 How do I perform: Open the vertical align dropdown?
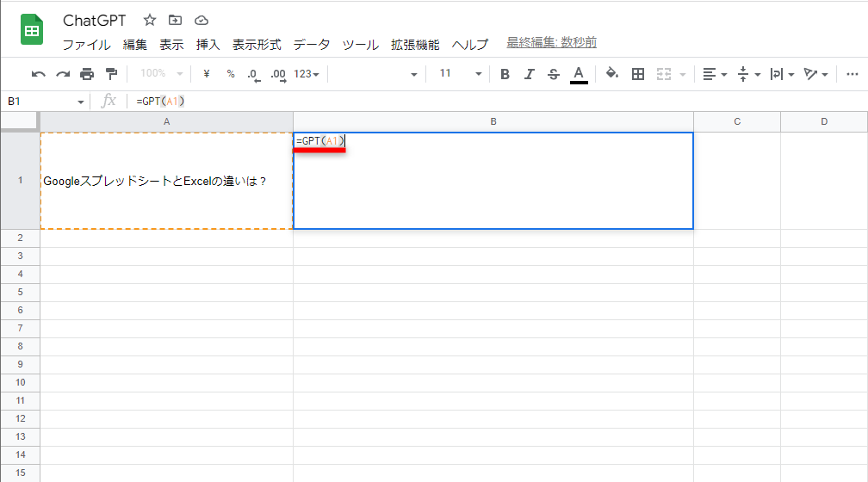[749, 74]
